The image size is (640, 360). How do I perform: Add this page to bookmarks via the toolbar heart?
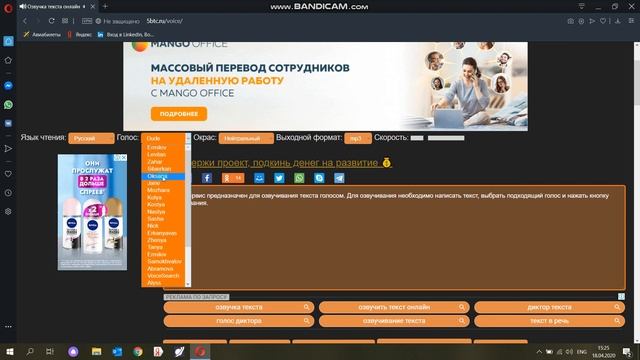[603, 21]
